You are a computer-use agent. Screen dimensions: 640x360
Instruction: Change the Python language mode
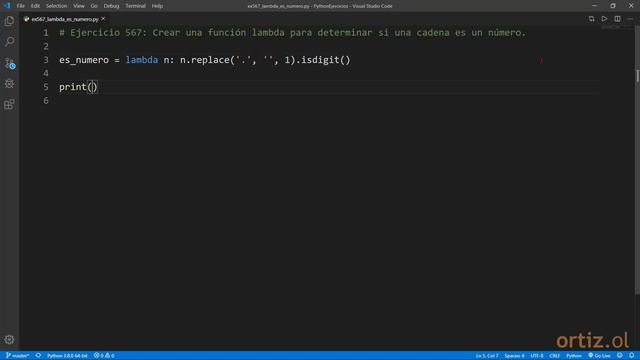(x=573, y=356)
